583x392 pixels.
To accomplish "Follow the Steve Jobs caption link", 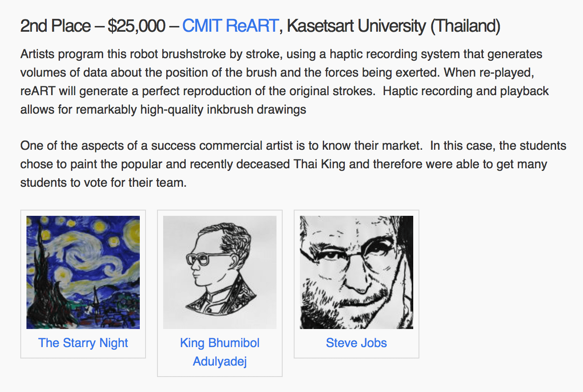I will pos(356,343).
